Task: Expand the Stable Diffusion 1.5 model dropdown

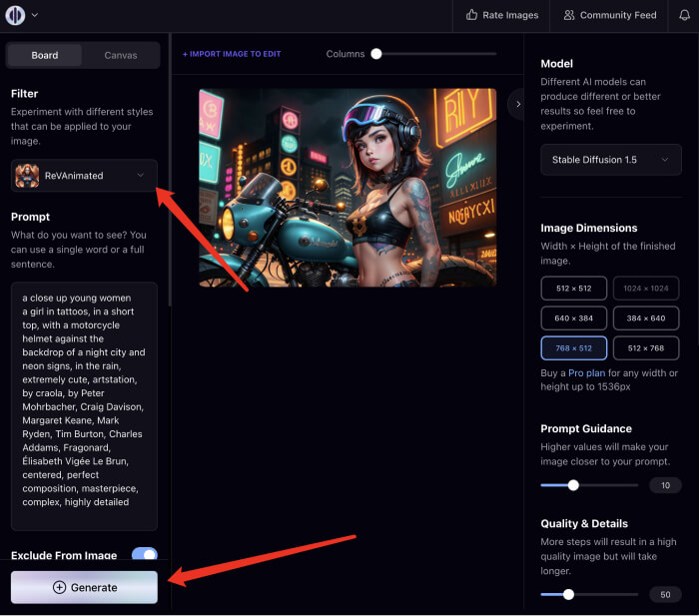Action: (610, 160)
